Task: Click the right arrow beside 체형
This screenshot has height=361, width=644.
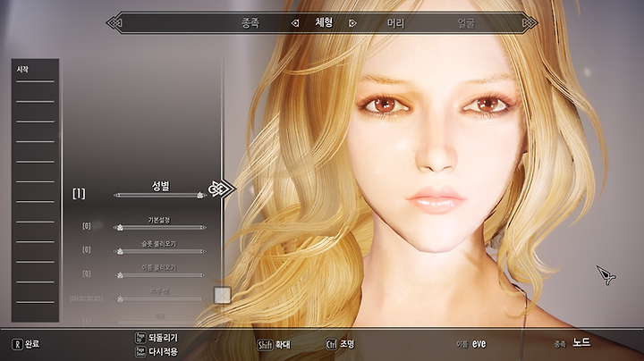Action: coord(352,23)
